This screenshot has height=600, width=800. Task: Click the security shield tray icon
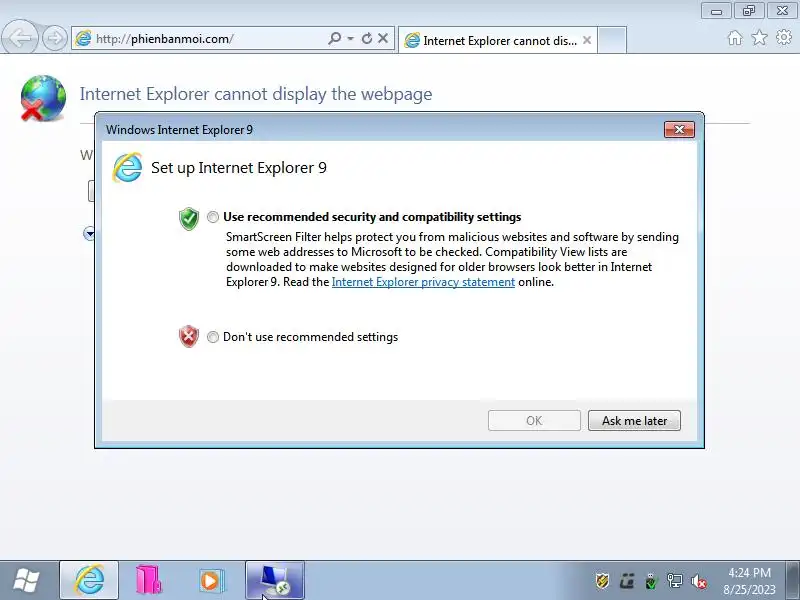[603, 581]
